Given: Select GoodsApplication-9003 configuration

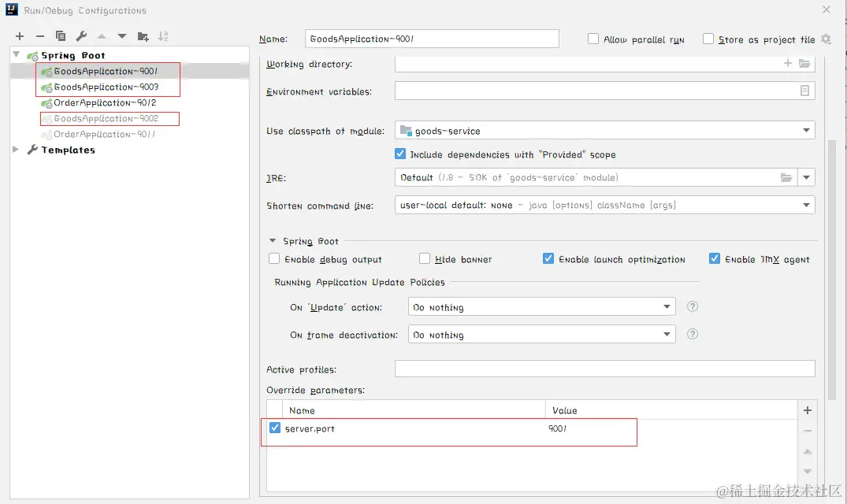Looking at the screenshot, I should pyautogui.click(x=106, y=87).
